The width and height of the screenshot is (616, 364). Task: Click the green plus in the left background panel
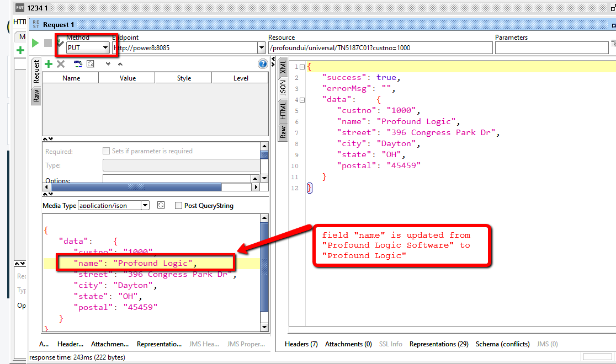tap(20, 50)
